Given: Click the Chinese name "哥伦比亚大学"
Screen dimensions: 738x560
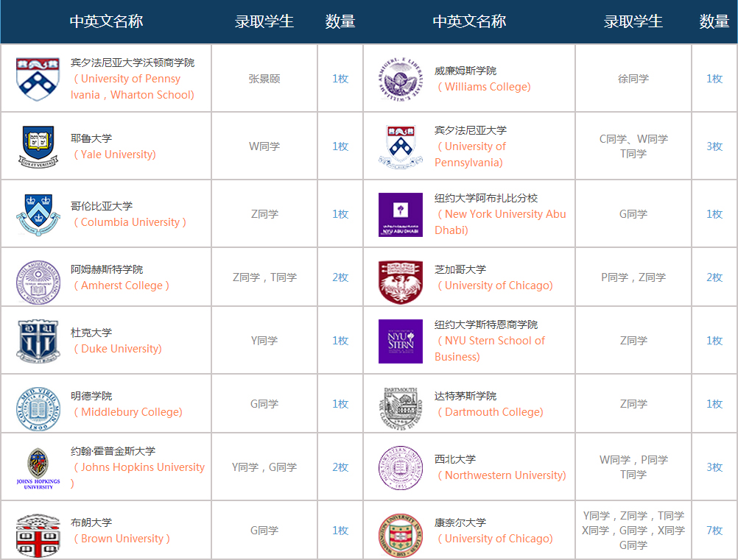Looking at the screenshot, I should tap(102, 206).
